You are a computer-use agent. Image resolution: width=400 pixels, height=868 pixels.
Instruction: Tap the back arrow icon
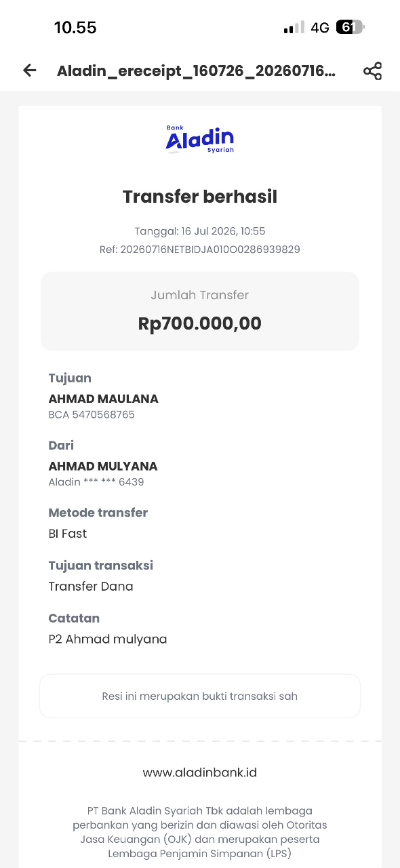[30, 71]
